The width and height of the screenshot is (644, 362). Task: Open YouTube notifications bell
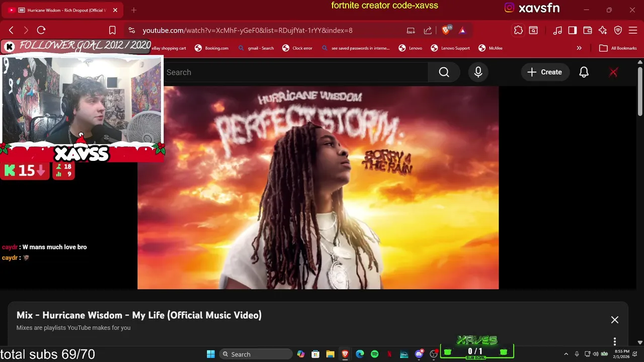click(x=584, y=72)
